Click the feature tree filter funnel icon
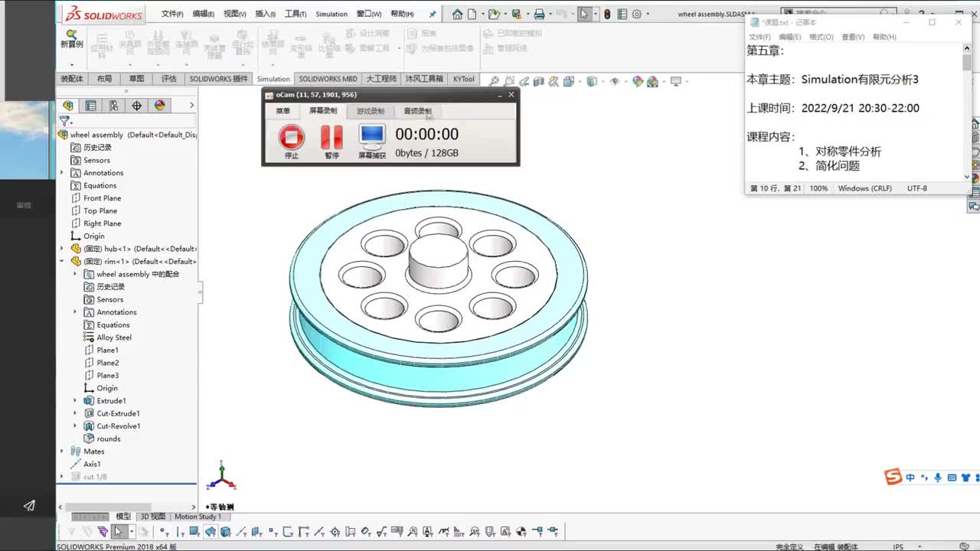Viewport: 980px width, 551px height. 66,121
